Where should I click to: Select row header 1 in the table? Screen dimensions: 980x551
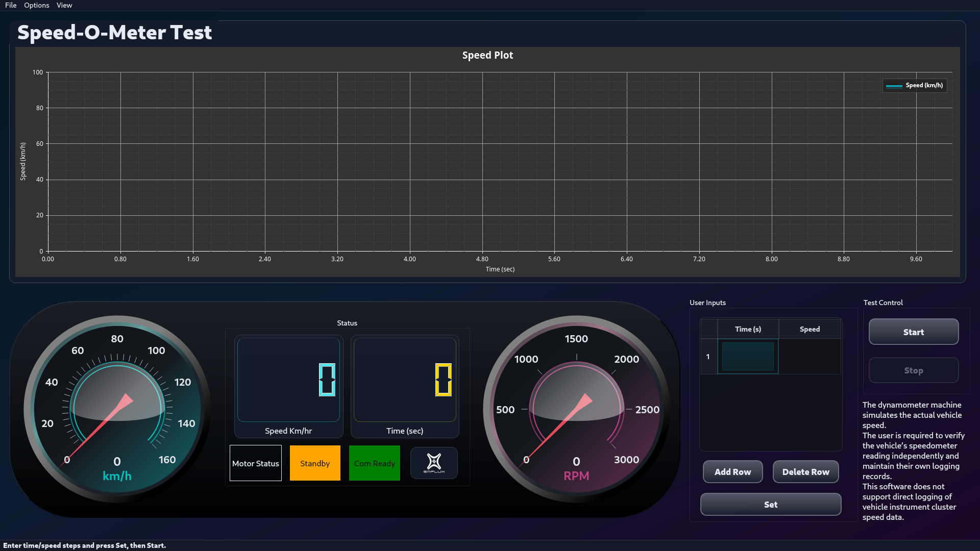pos(708,357)
